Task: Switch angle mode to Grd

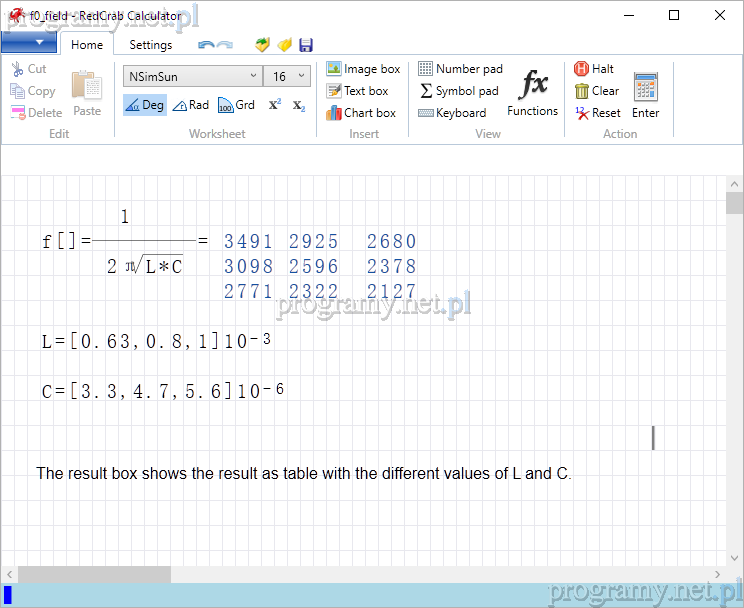Action: (236, 105)
